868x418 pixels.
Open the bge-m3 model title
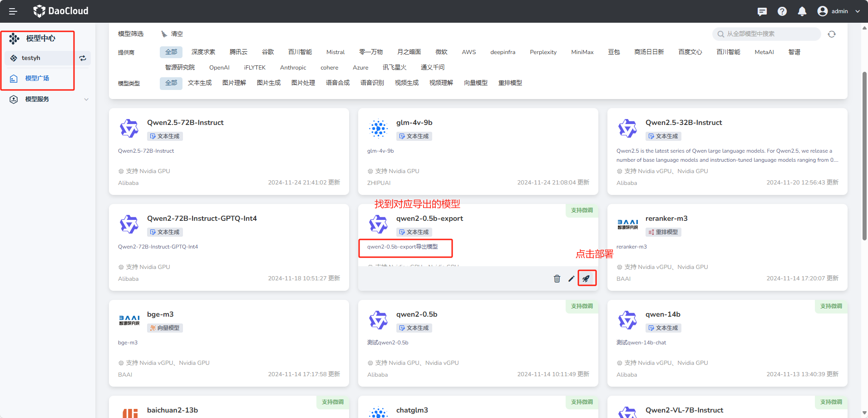click(160, 314)
